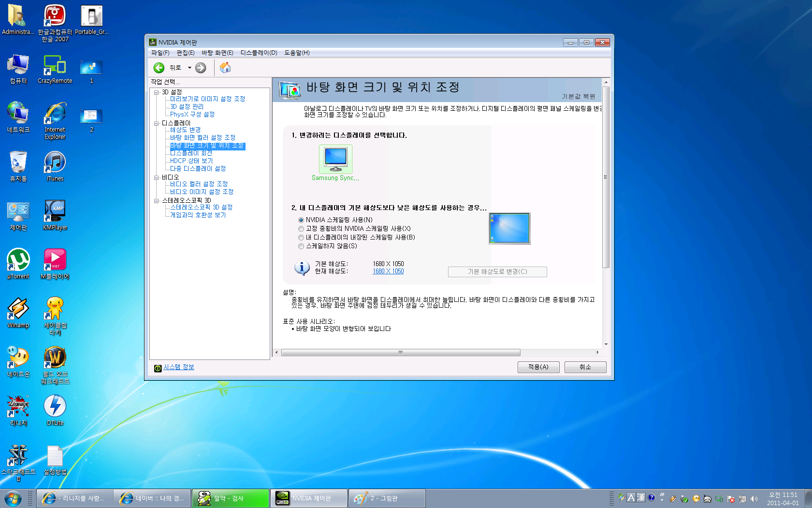The height and width of the screenshot is (508, 812).
Task: Click the info icon beside 기본 해상도
Action: [x=302, y=268]
